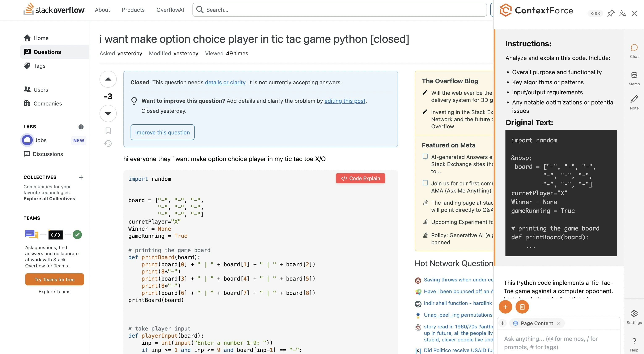
Task: Delete conversation with the trash button
Action: pos(522,307)
